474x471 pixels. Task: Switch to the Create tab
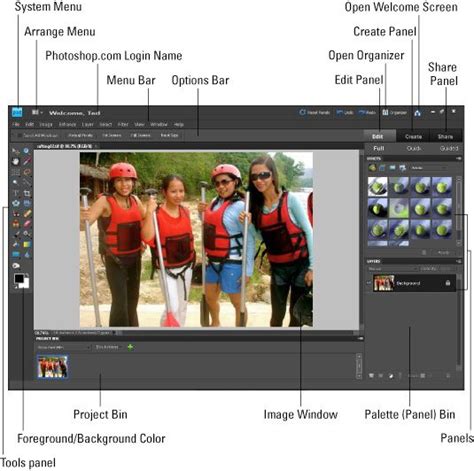[x=413, y=136]
